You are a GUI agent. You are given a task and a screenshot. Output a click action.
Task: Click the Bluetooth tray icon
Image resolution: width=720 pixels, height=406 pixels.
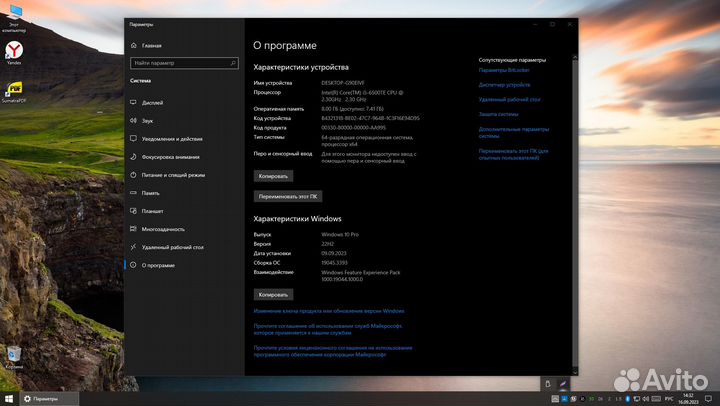point(628,399)
